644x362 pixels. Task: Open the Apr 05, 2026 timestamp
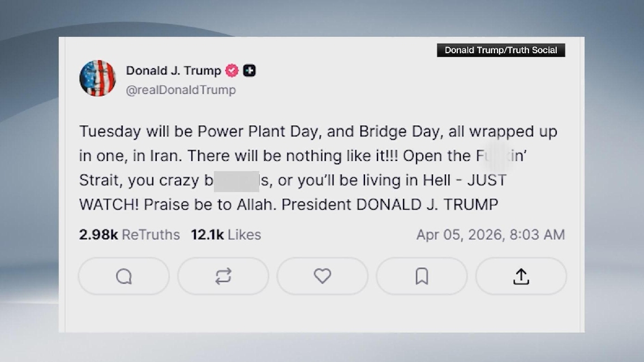pyautogui.click(x=490, y=235)
